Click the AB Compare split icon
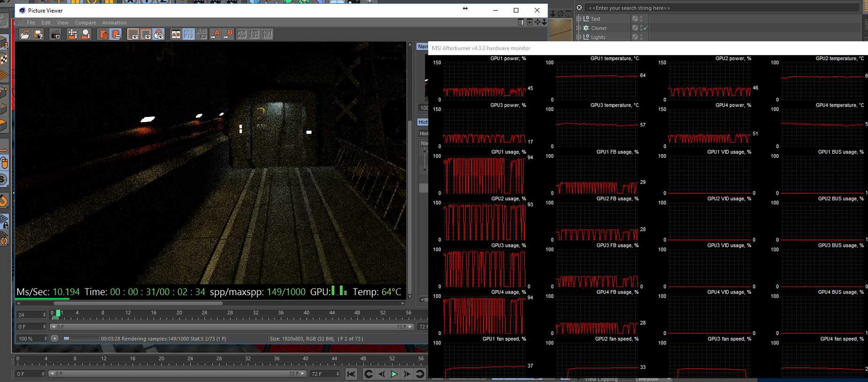Viewport: 868px width, 382px height. pyautogui.click(x=176, y=34)
